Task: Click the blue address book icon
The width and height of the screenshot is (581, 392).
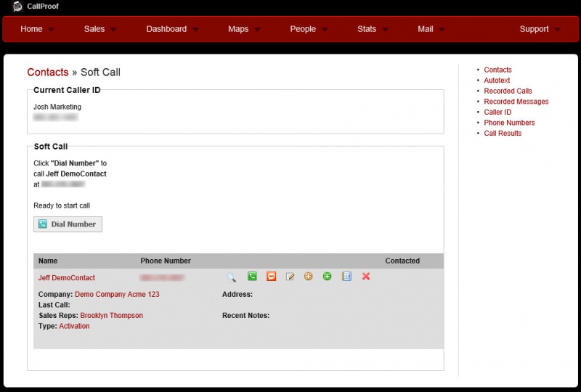Action: pos(346,277)
